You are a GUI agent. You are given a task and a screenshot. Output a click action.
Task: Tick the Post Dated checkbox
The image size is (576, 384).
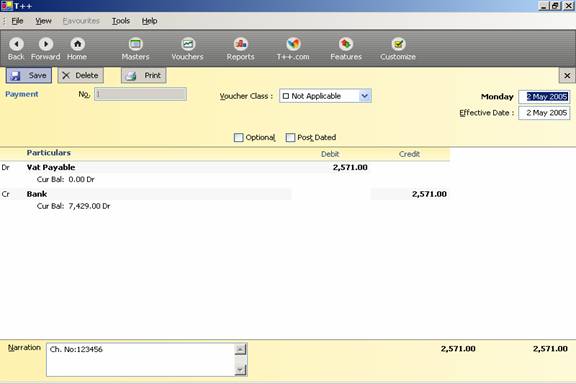point(290,137)
